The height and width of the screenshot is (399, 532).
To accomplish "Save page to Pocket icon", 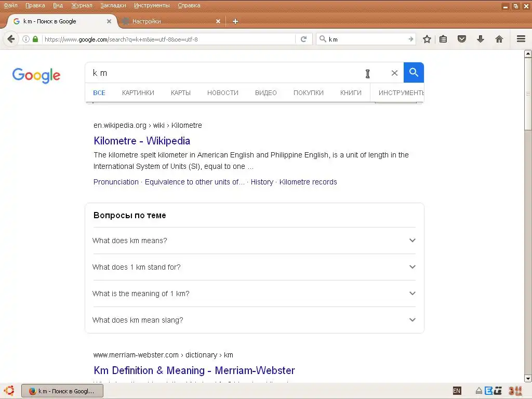I will 462,39.
